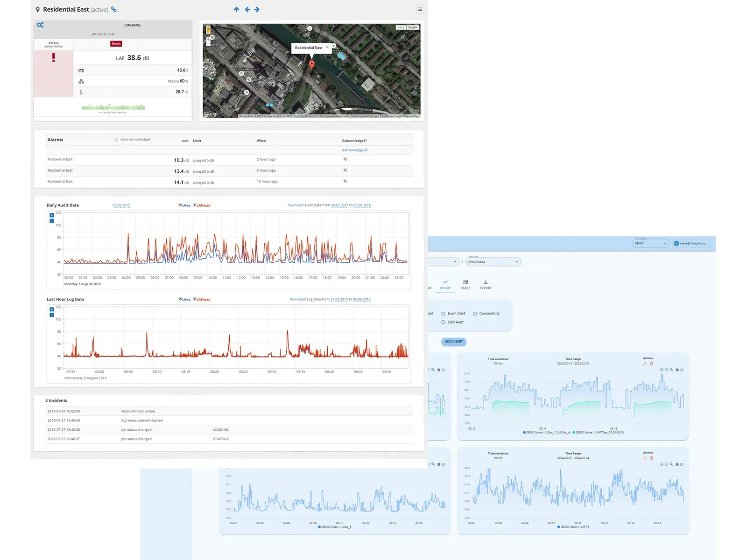Enable the show acknowledged checkbox in Alarms
Screen dimensions: 747x560
[x=115, y=139]
